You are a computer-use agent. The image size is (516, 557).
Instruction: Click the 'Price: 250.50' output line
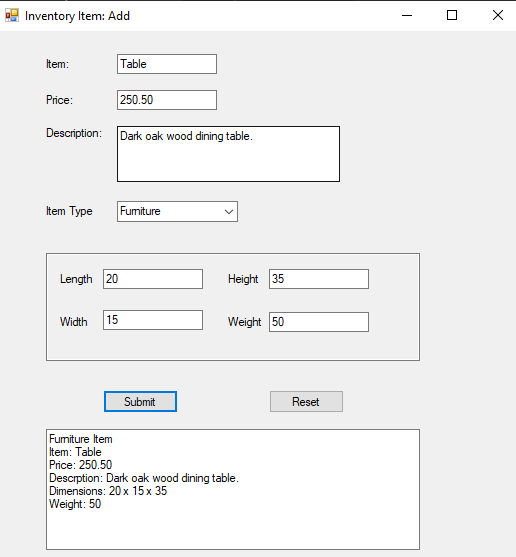click(x=81, y=465)
